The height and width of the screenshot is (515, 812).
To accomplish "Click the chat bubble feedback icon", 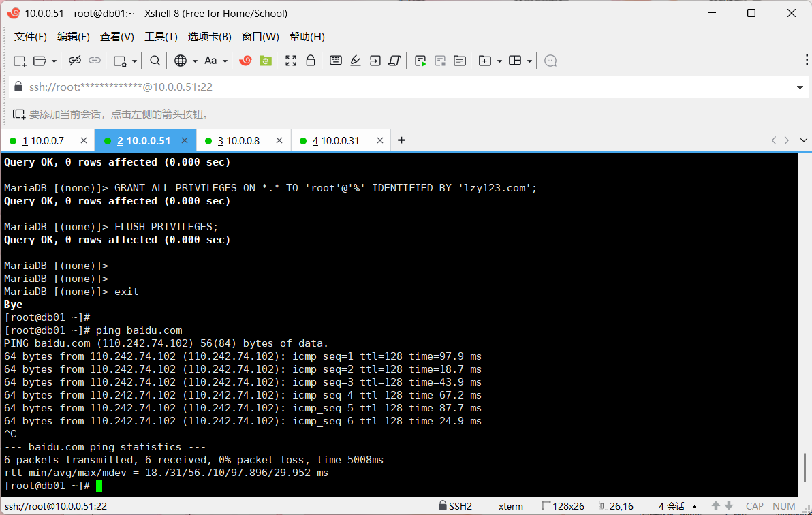I will point(550,61).
